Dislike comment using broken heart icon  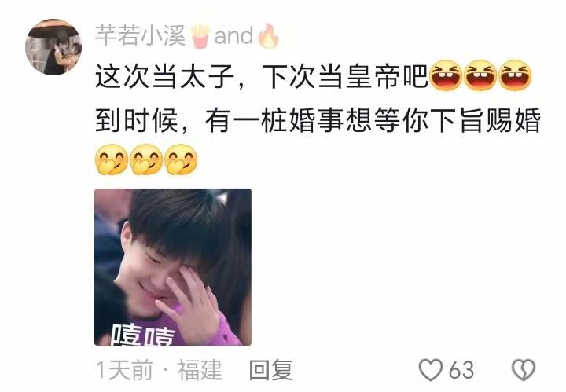524,370
